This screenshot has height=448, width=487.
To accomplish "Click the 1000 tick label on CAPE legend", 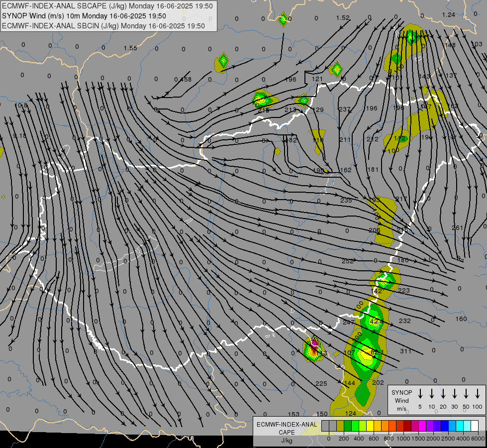I will click(403, 439).
